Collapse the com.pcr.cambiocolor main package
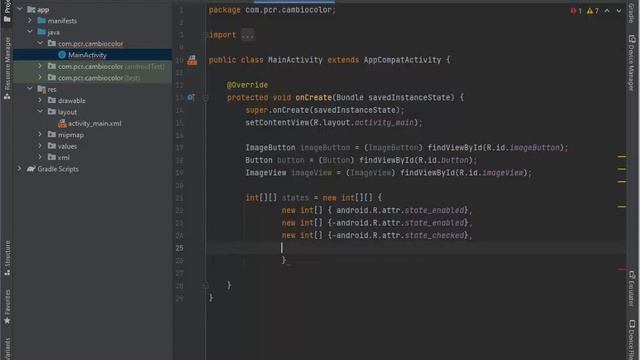 tap(40, 43)
